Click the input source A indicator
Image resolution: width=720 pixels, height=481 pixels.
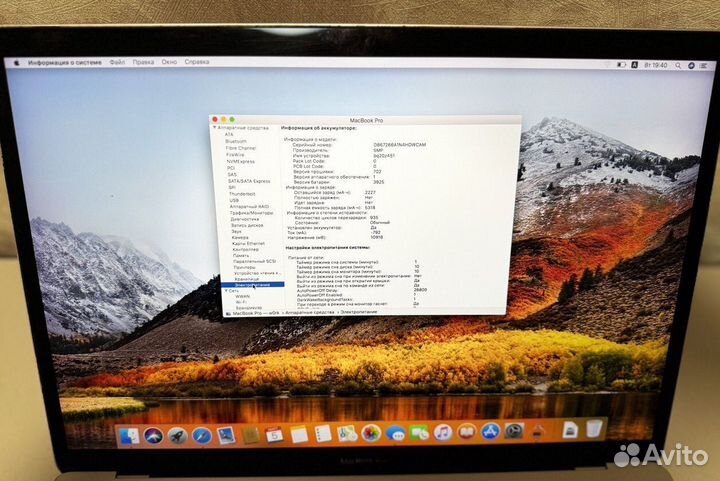pyautogui.click(x=634, y=65)
